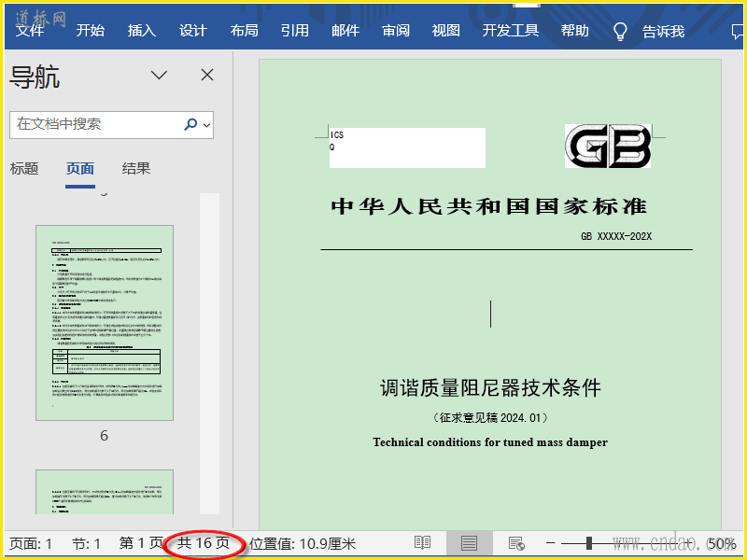Click the lightbulb Tell Me icon
Image resolution: width=747 pixels, height=560 pixels.
click(x=620, y=32)
